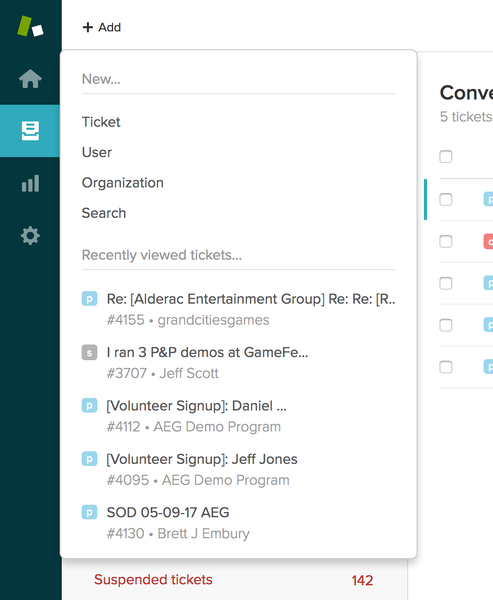
Task: Check the last ticket row checkbox
Action: [446, 367]
